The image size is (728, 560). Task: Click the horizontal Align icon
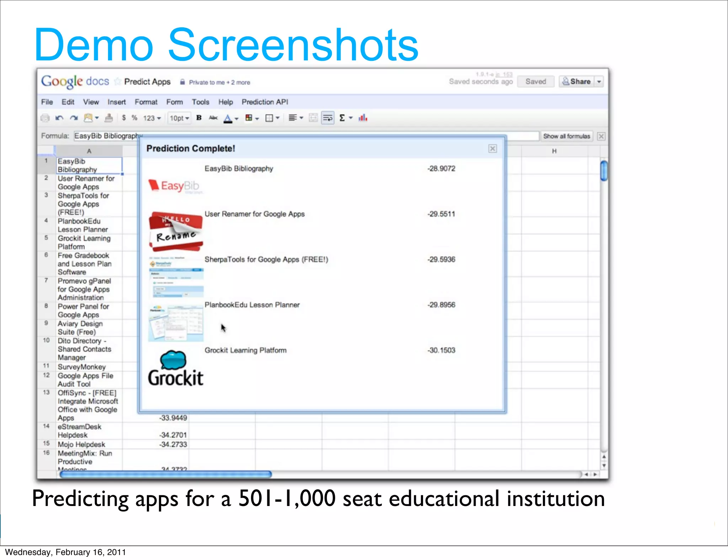[293, 118]
